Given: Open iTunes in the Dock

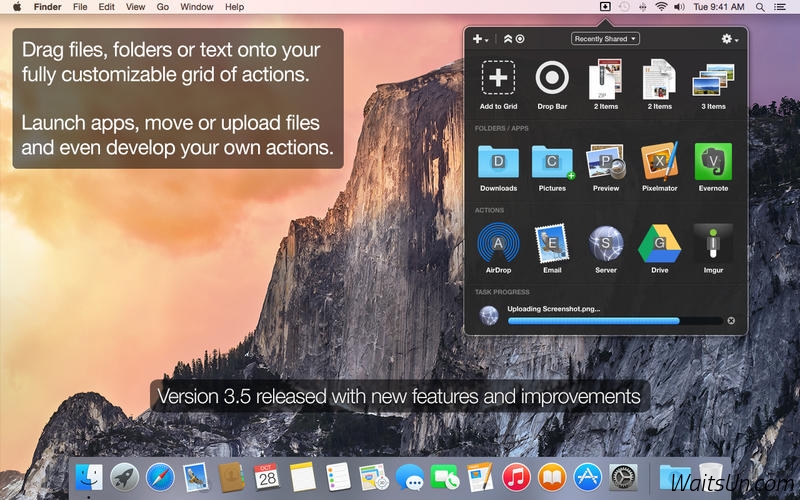Looking at the screenshot, I should click(516, 478).
